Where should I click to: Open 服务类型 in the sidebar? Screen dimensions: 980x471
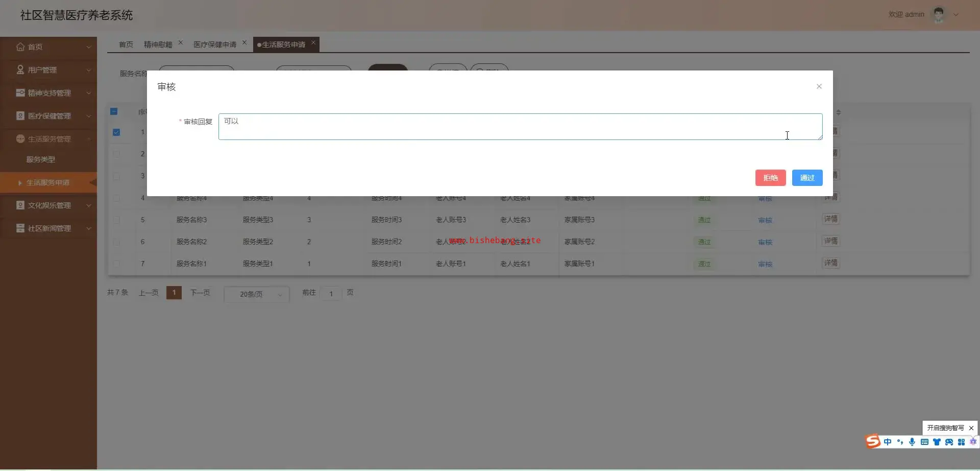tap(41, 159)
